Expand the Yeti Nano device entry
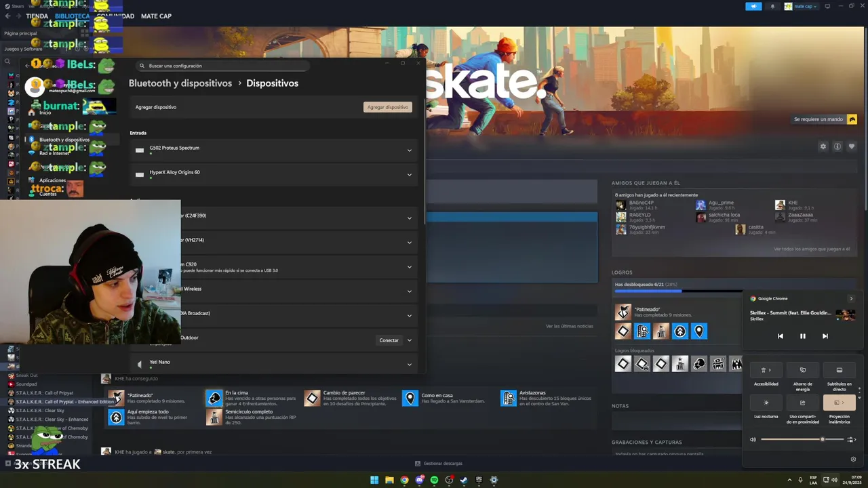 click(x=410, y=365)
